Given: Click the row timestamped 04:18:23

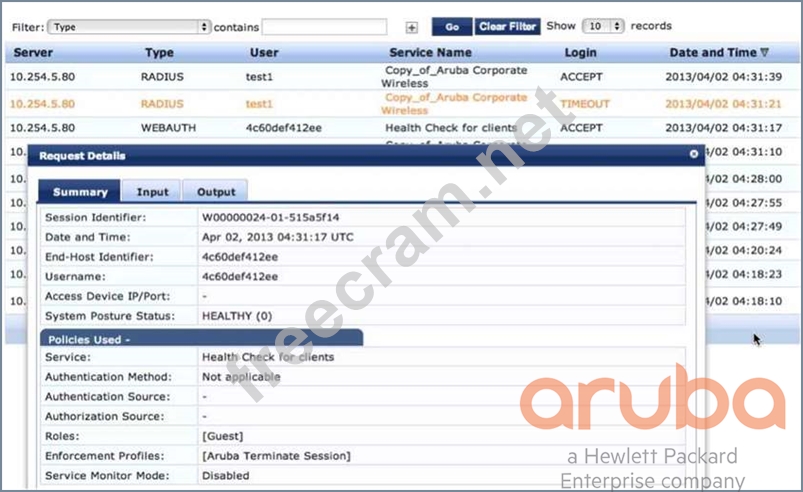Looking at the screenshot, I should point(744,274).
